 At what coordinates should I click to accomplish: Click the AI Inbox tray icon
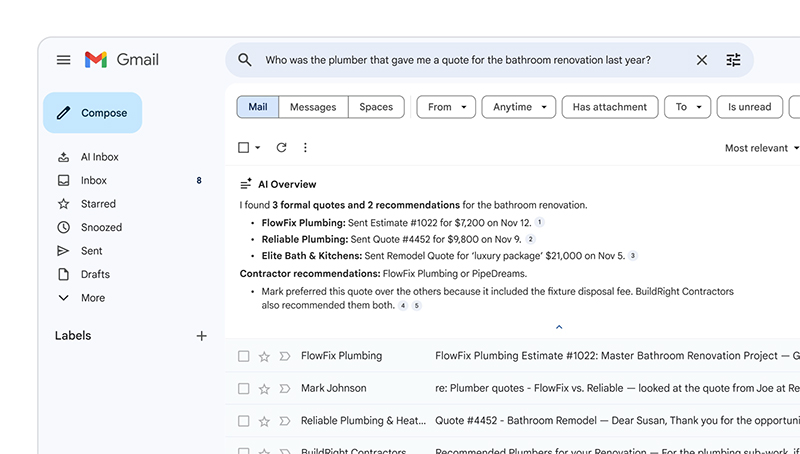pyautogui.click(x=63, y=157)
